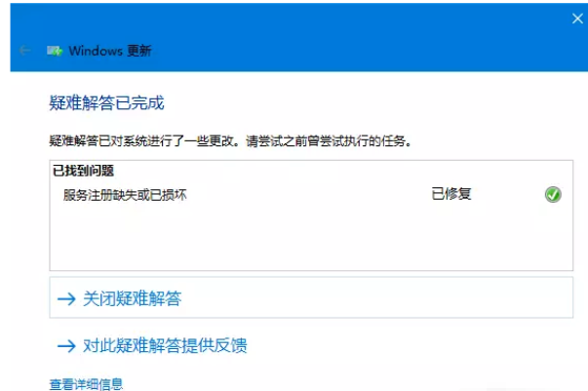This screenshot has height=391, width=588.
Task: Click the Windows 更新 title text
Action: 110,51
